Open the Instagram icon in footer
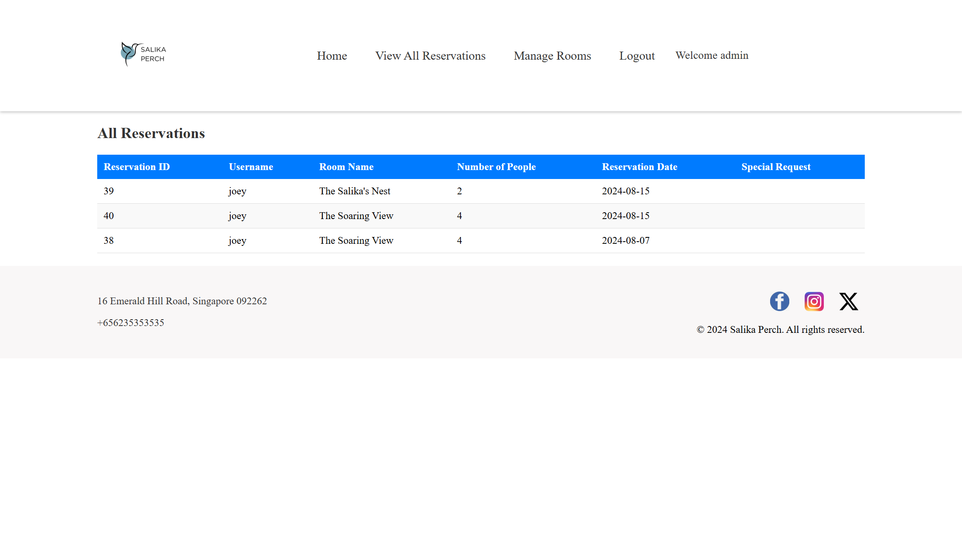Viewport: 962px width, 560px height. click(x=814, y=301)
